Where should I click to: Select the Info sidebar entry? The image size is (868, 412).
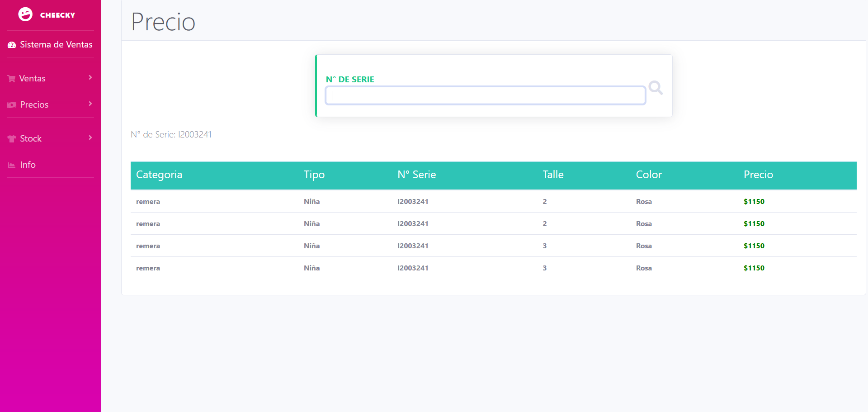(28, 165)
